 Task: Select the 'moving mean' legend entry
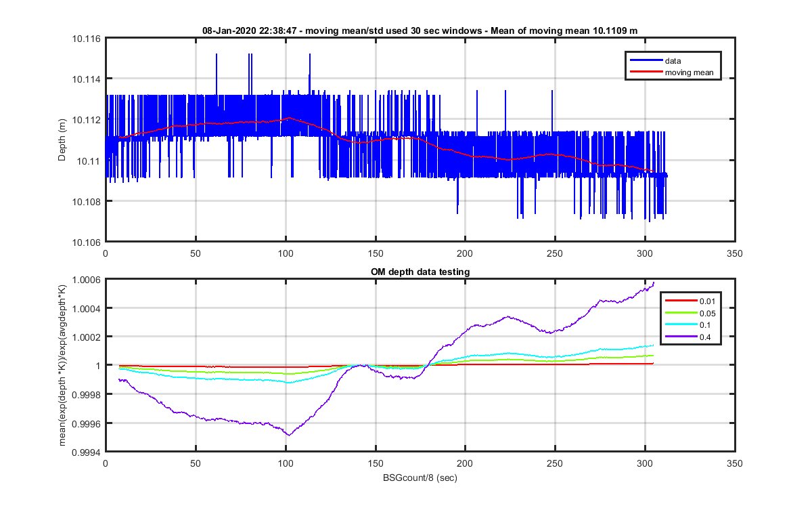689,72
